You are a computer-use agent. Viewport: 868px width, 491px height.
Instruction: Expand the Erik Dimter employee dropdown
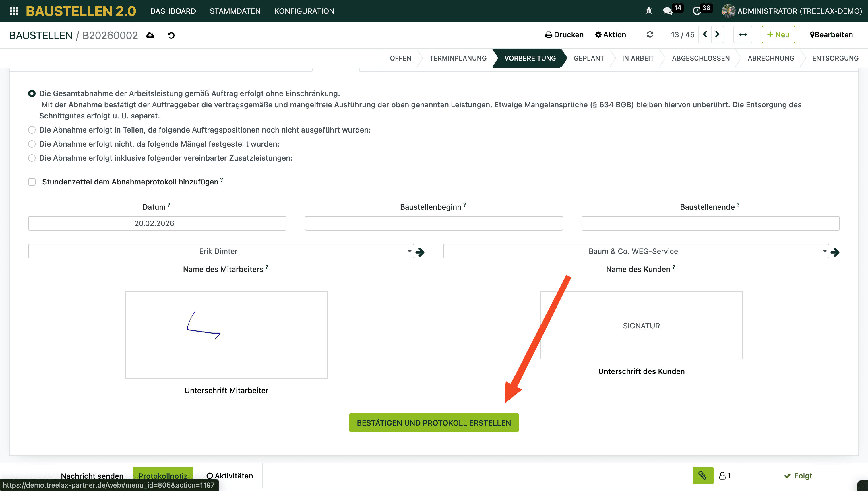[x=409, y=251]
